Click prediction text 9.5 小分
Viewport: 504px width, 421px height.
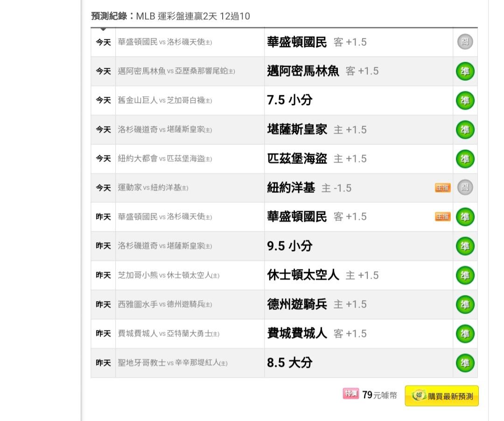coord(290,246)
